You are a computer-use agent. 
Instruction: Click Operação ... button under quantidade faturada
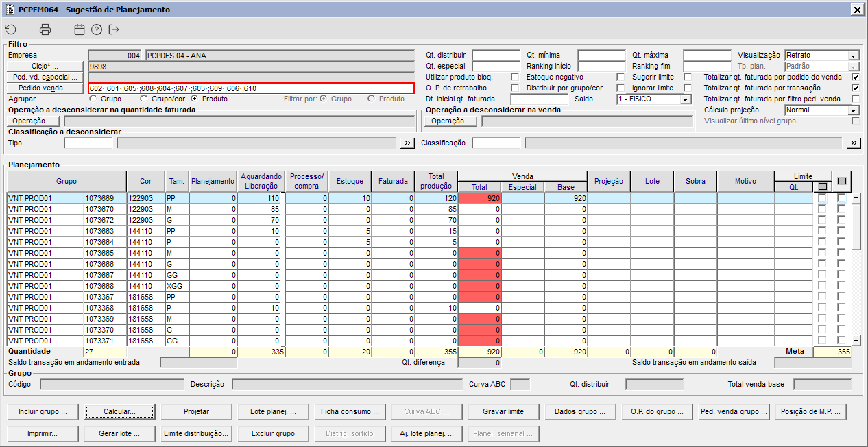click(x=34, y=121)
